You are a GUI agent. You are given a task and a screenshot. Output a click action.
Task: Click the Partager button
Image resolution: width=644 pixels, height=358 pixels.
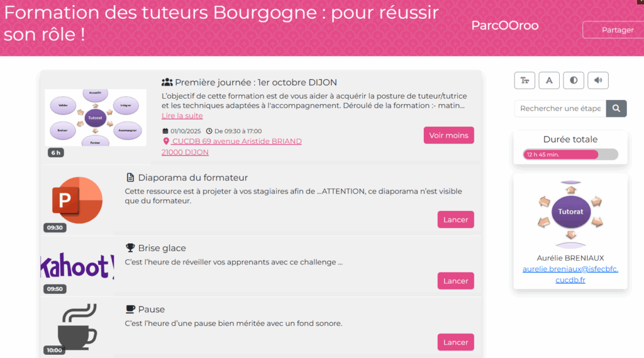coord(613,30)
